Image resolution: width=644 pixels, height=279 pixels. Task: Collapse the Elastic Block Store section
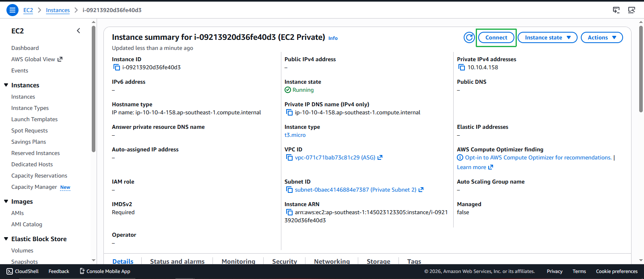(6, 239)
